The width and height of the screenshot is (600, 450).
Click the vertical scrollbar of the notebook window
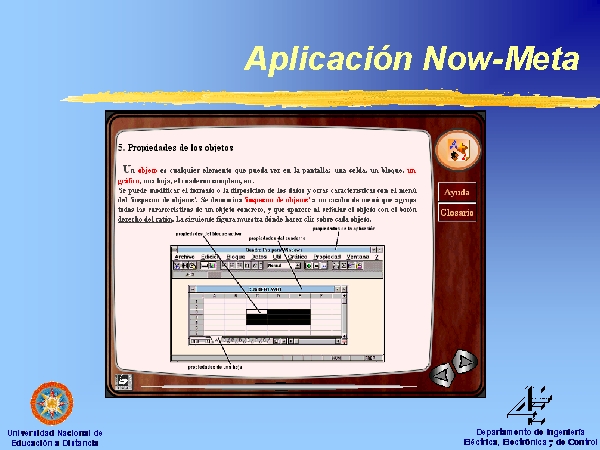pyautogui.click(x=344, y=315)
